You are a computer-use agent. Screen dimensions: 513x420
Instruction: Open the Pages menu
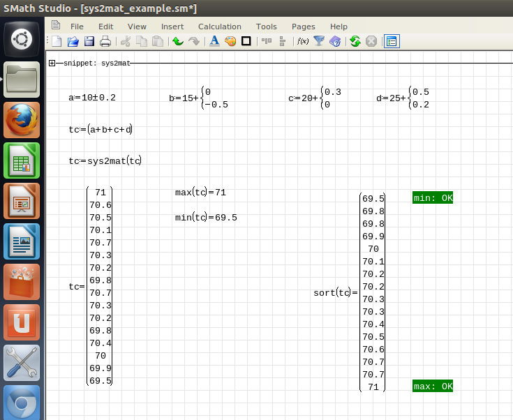[x=303, y=27]
